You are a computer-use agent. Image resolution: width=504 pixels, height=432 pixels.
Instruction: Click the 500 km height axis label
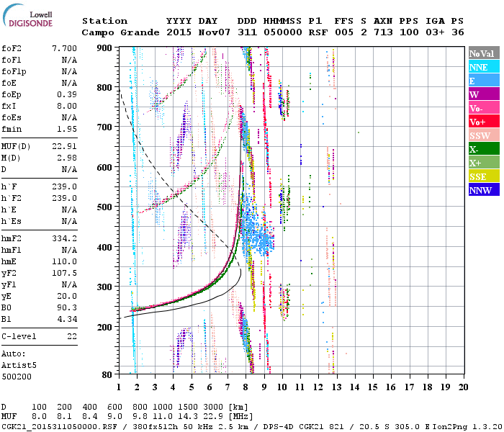(104, 207)
